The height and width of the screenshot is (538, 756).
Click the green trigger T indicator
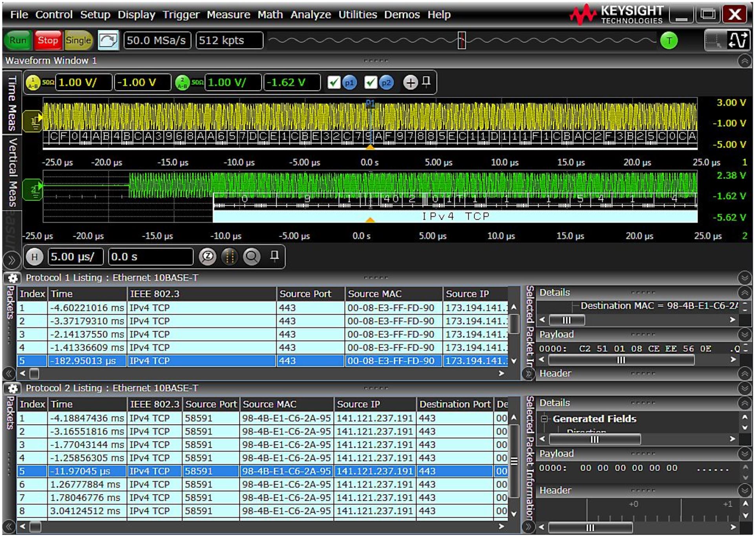[x=669, y=40]
